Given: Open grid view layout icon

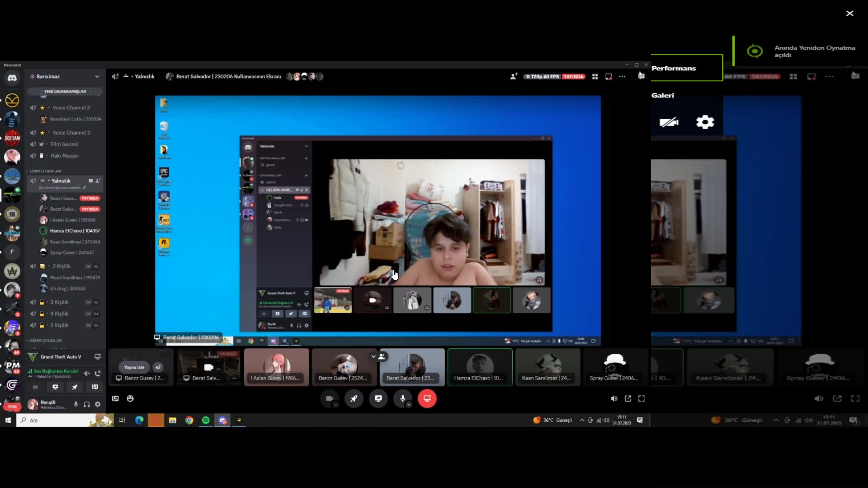Looking at the screenshot, I should click(594, 76).
